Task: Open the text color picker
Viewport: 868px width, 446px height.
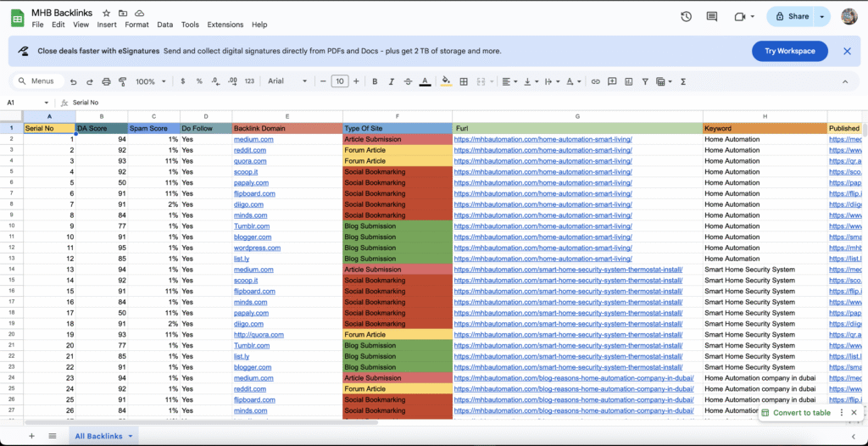Action: [425, 81]
